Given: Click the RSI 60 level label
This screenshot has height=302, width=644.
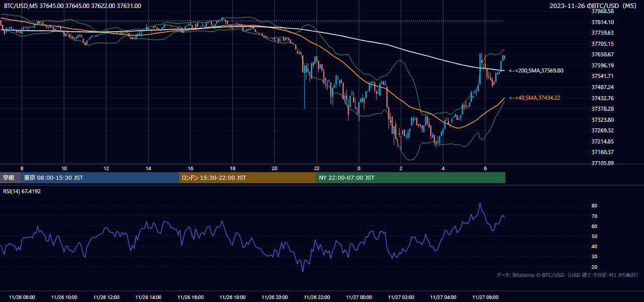Looking at the screenshot, I should coord(595,226).
